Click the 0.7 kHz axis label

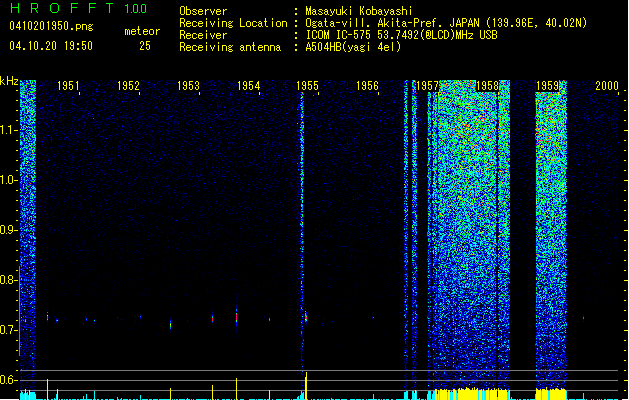tap(9, 329)
